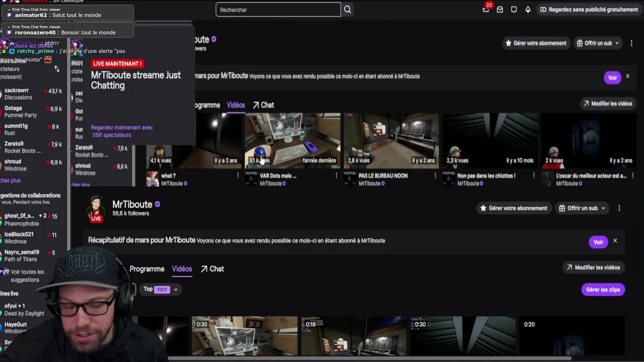644x362 pixels.
Task: Open the "PAS LE BUREAU NOON" video thumbnail
Action: click(x=391, y=141)
